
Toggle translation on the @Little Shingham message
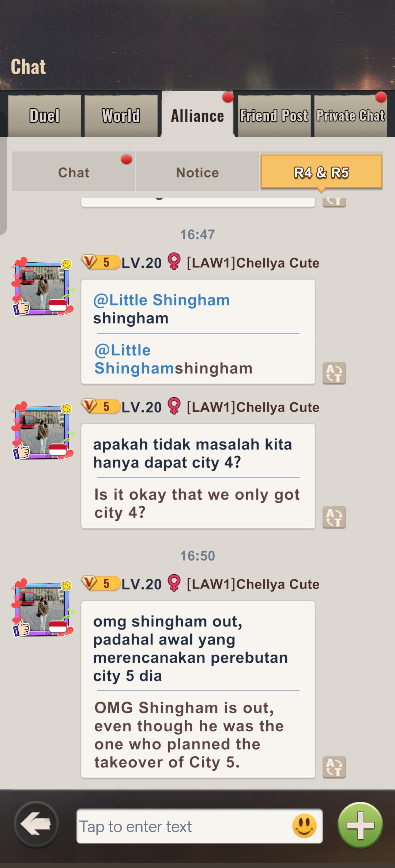coord(334,373)
